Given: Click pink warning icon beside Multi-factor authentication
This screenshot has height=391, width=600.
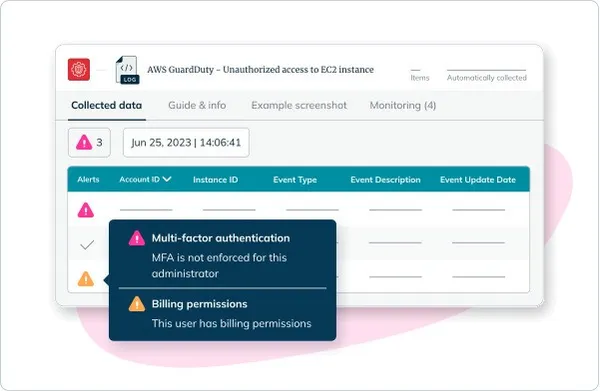Looking at the screenshot, I should click(x=137, y=238).
